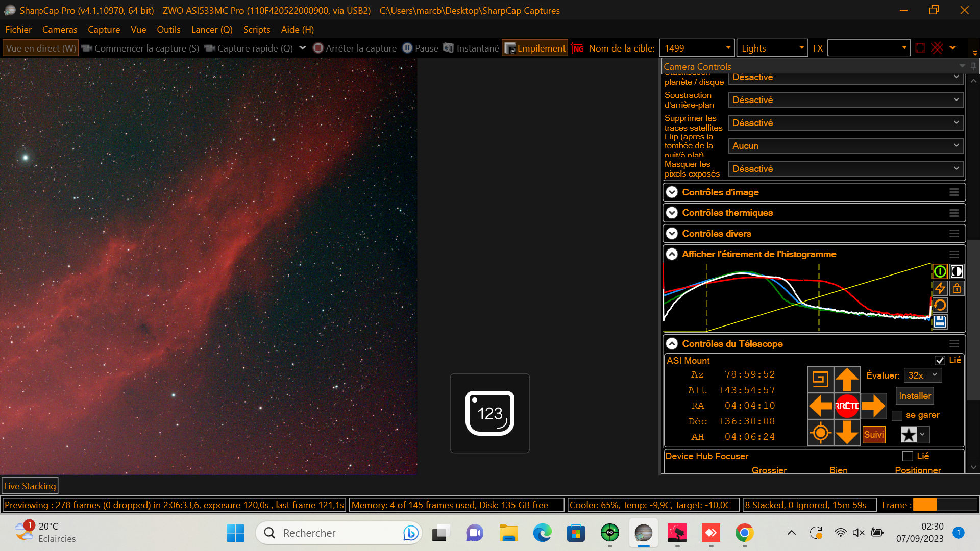Save the histogram stretch with the floppy-disk icon
980x551 pixels.
click(x=940, y=321)
